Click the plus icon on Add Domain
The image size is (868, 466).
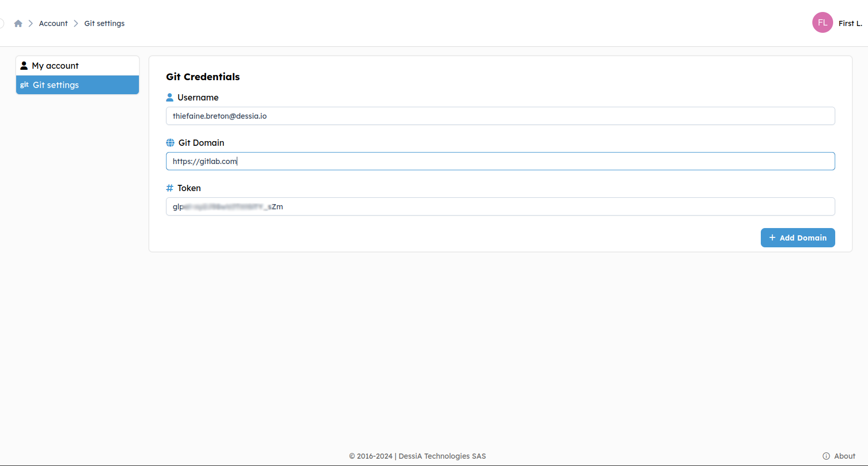(772, 237)
